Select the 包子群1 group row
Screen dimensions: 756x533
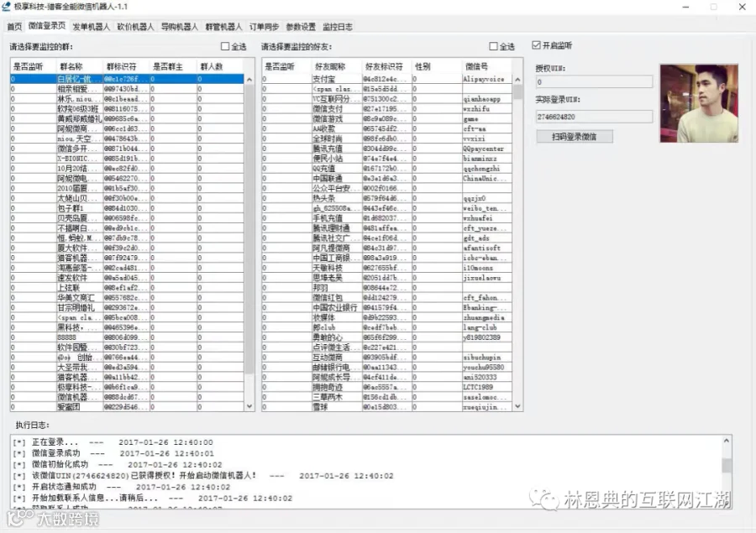[x=128, y=208]
